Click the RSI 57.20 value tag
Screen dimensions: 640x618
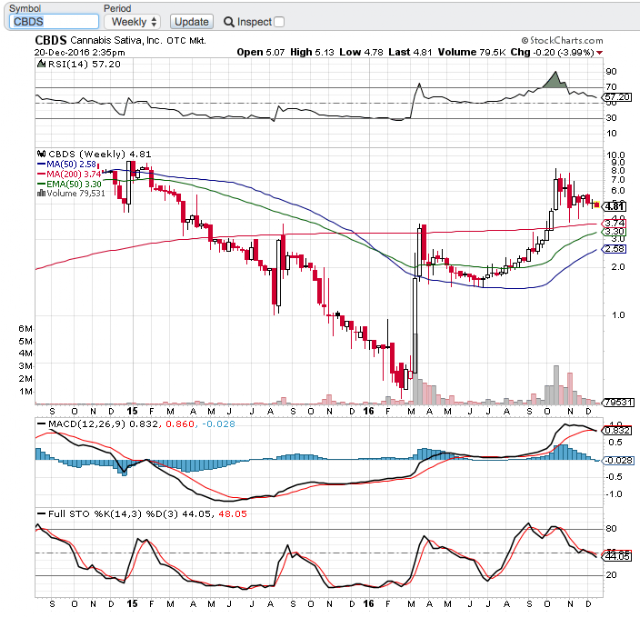tap(617, 97)
